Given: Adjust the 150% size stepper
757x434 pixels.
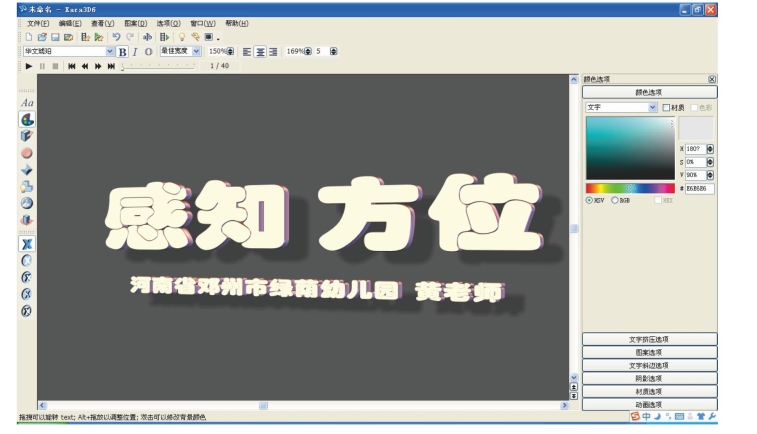Looking at the screenshot, I should [x=230, y=51].
